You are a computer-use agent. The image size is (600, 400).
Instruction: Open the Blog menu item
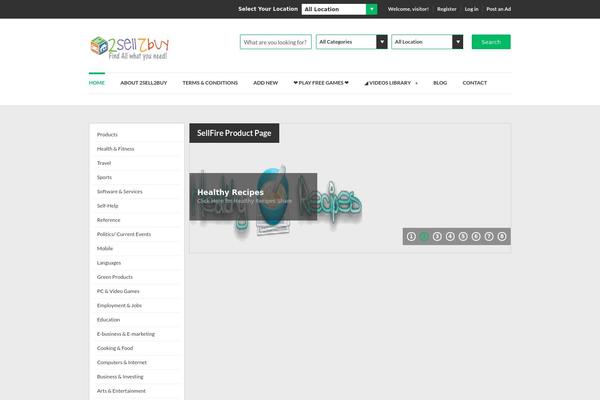[440, 83]
